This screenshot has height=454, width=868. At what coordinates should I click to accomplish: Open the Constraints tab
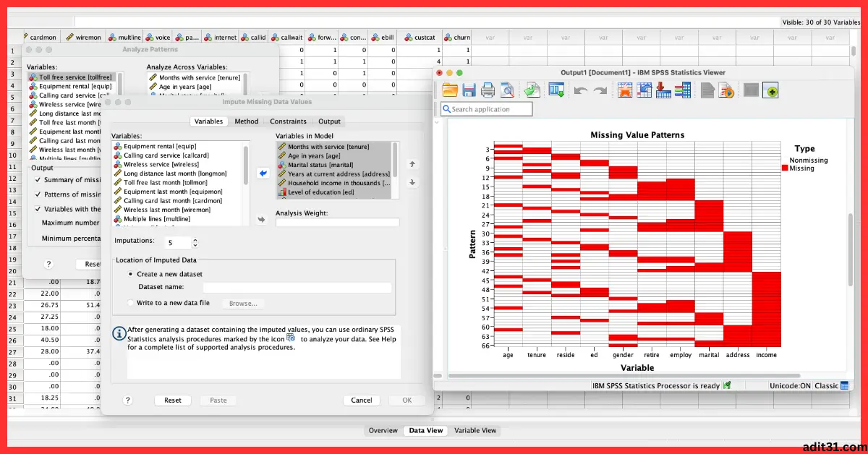coord(288,121)
